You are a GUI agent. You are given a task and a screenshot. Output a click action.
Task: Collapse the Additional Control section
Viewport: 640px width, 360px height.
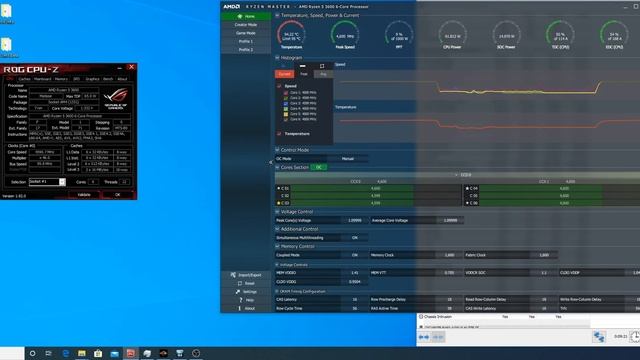[x=278, y=229]
